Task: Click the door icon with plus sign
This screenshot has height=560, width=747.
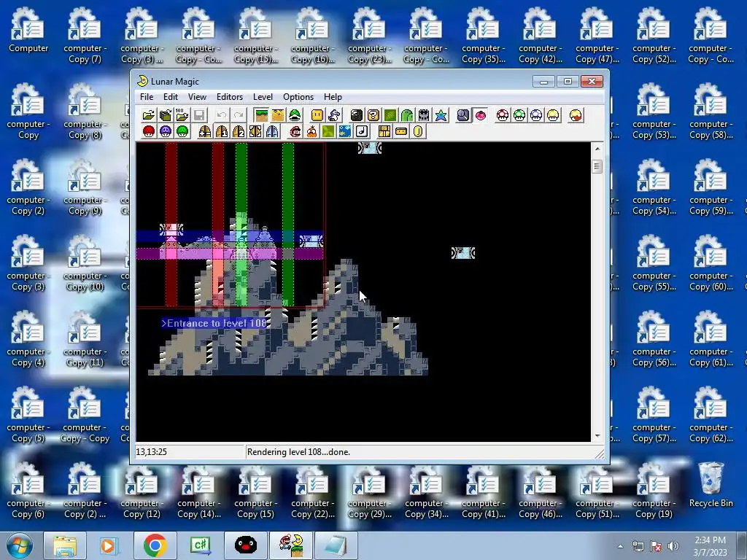Action: pos(205,131)
